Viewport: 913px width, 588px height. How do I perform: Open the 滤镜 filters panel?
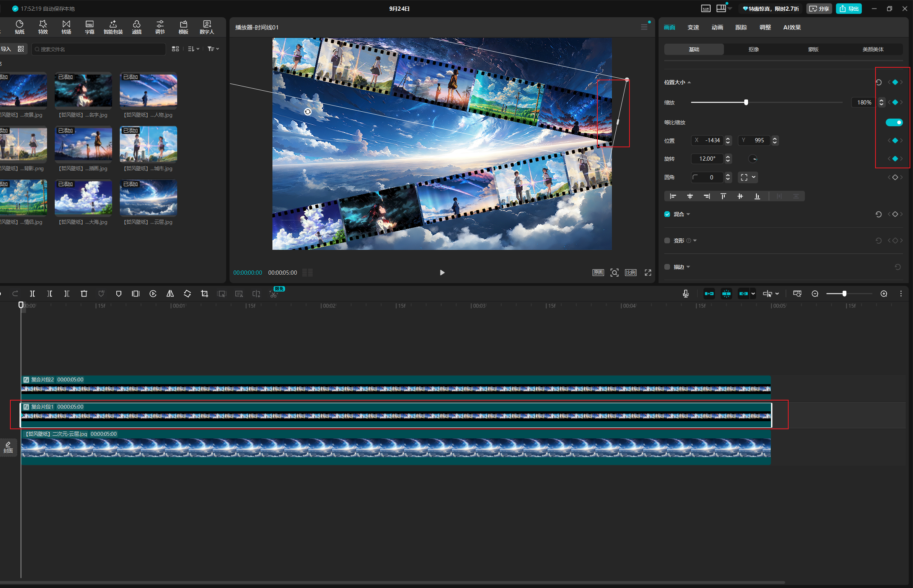point(137,27)
